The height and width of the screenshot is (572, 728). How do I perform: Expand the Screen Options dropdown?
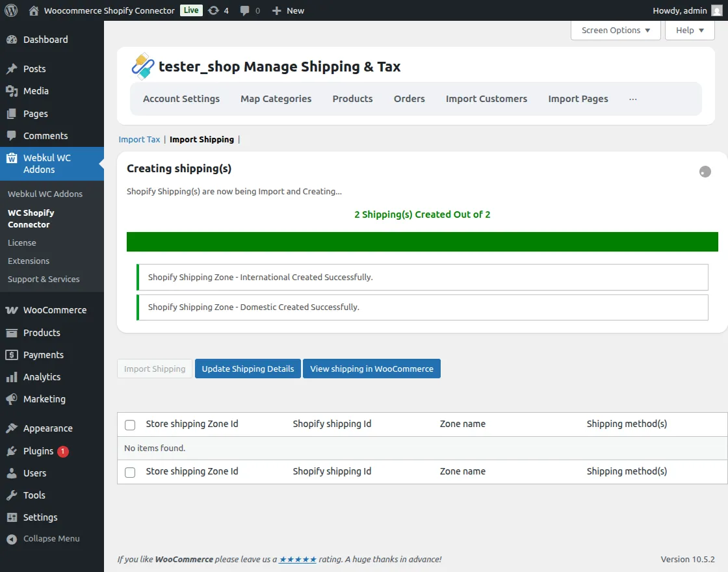[615, 31]
